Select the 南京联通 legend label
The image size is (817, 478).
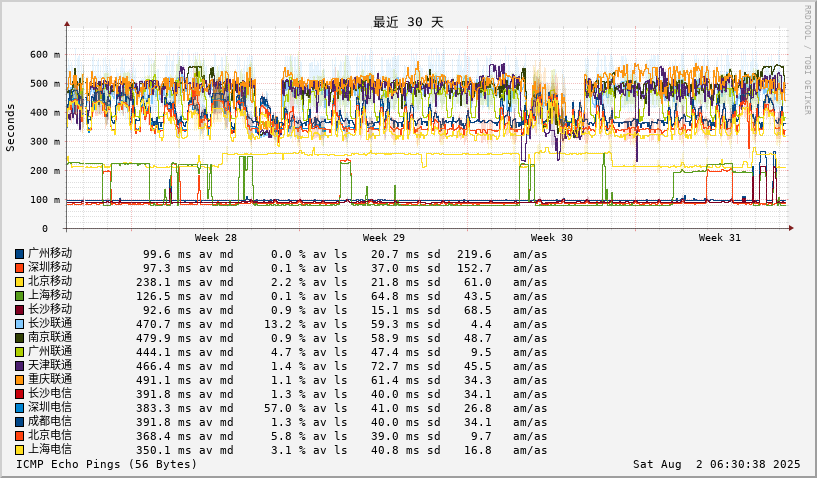(x=50, y=338)
